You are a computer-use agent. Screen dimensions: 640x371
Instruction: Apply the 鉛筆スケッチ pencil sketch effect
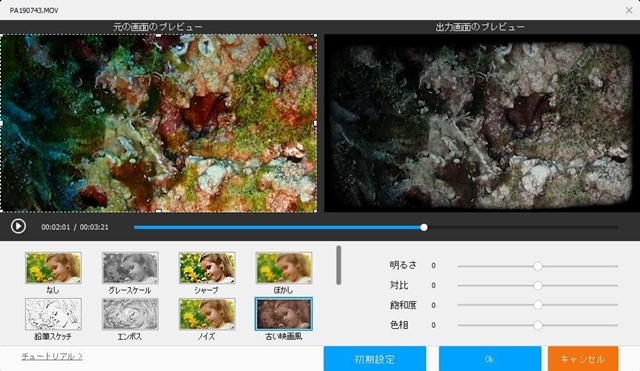point(53,314)
